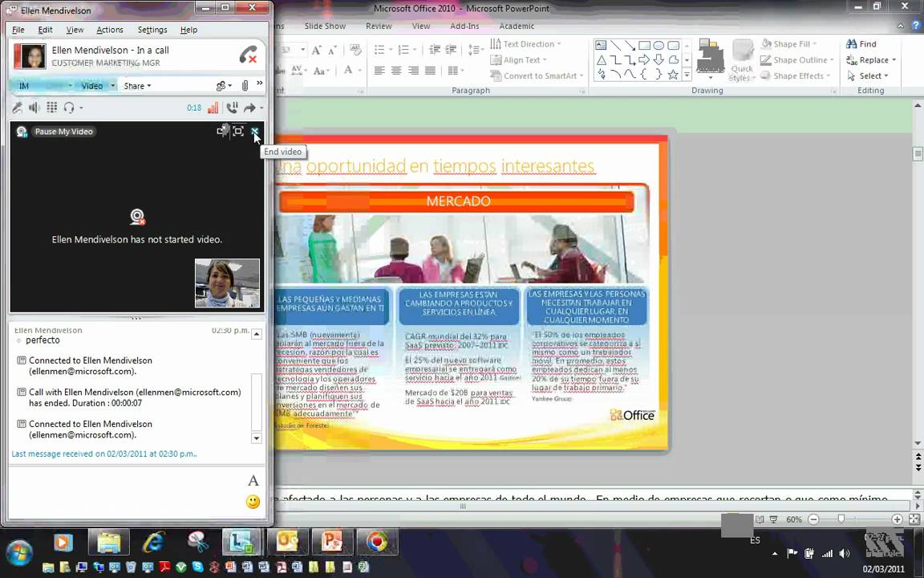Open the IM tab dropdown arrow
The width and height of the screenshot is (924, 578).
point(70,86)
